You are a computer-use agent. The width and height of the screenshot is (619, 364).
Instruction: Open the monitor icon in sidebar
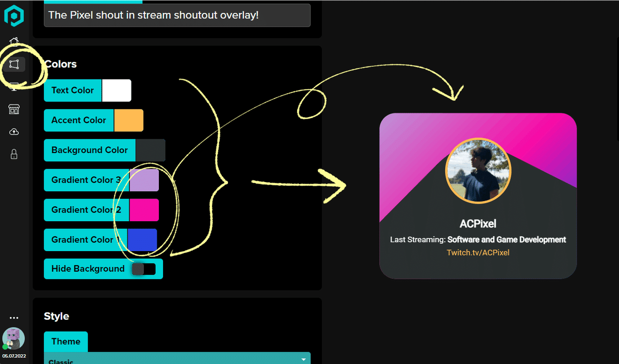(x=14, y=87)
